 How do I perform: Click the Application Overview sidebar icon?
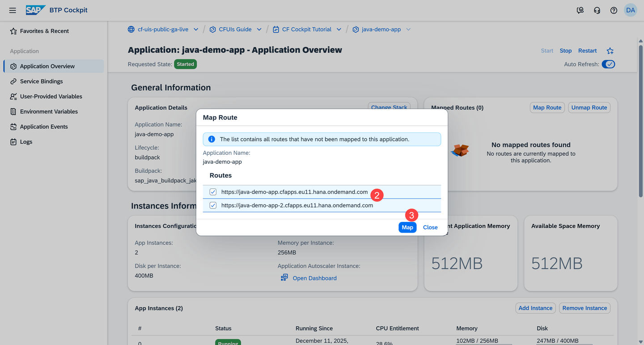pos(13,66)
